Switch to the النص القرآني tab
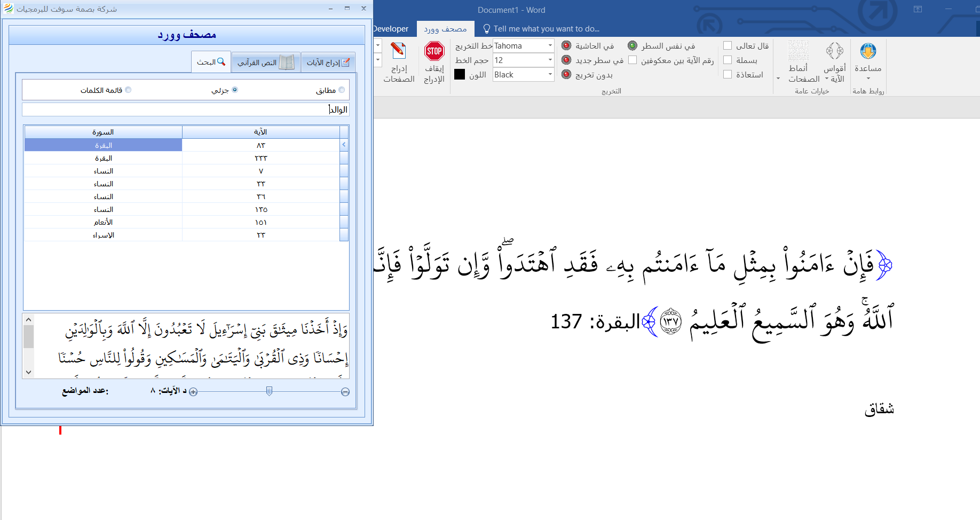980x520 pixels. pos(266,62)
